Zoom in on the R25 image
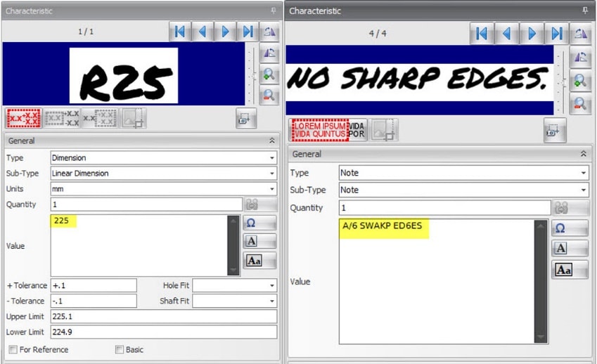597x364 pixels. click(268, 76)
